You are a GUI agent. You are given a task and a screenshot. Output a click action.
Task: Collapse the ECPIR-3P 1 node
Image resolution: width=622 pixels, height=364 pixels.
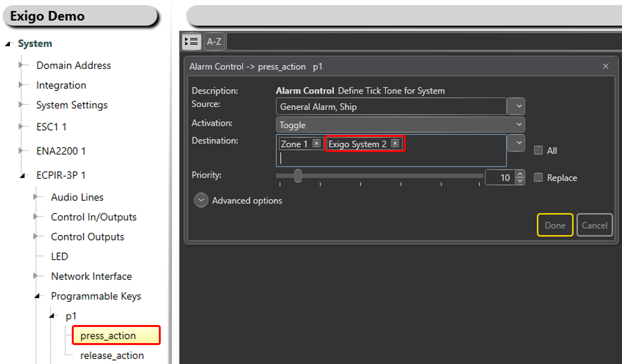22,175
